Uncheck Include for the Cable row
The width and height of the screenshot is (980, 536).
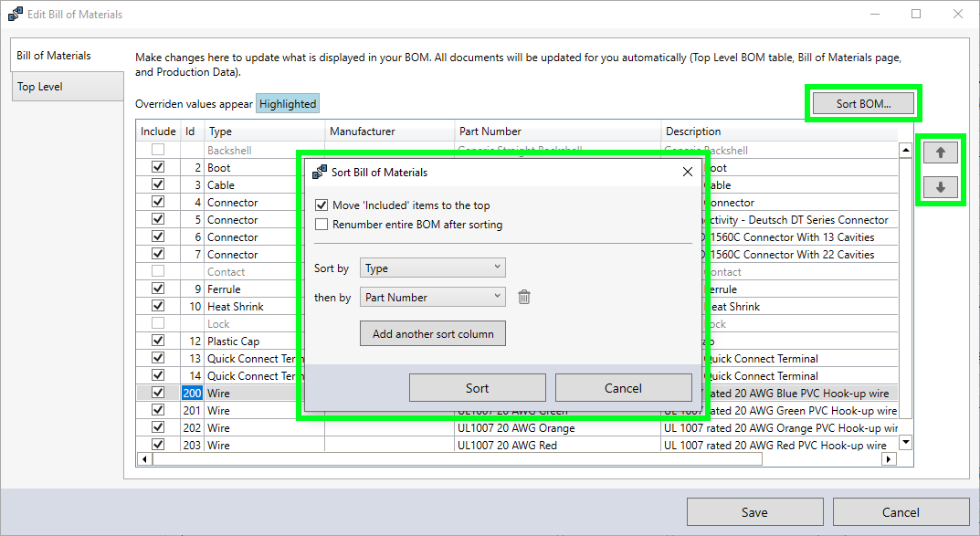tap(158, 185)
